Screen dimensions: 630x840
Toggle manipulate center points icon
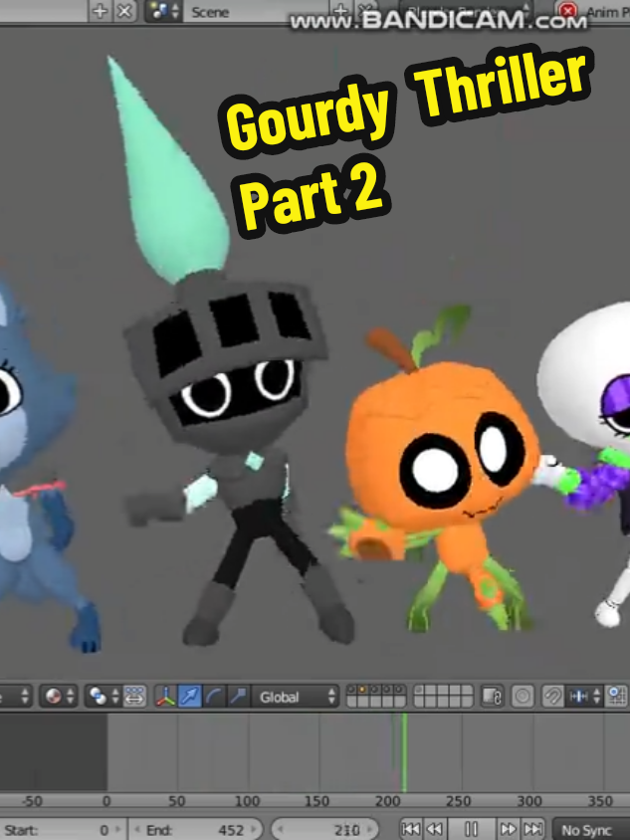click(134, 697)
